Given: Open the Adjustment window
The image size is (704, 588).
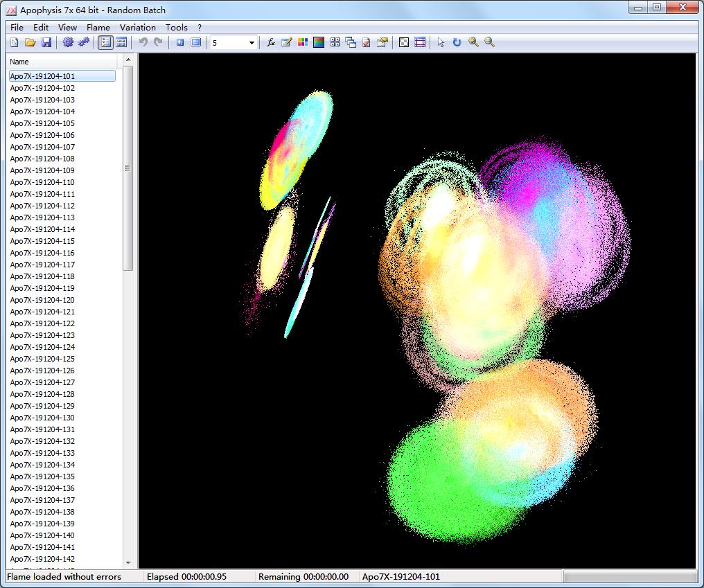Looking at the screenshot, I should (x=302, y=42).
